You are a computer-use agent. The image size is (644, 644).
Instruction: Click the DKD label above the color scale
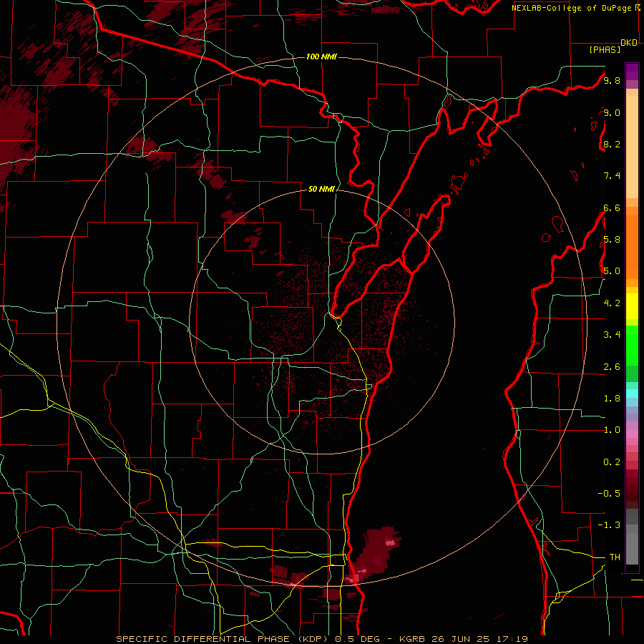coord(629,43)
